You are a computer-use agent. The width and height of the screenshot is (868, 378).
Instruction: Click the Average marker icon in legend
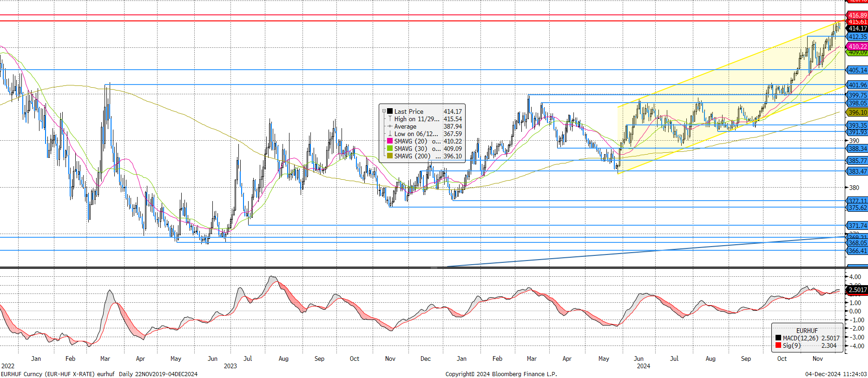(x=390, y=126)
